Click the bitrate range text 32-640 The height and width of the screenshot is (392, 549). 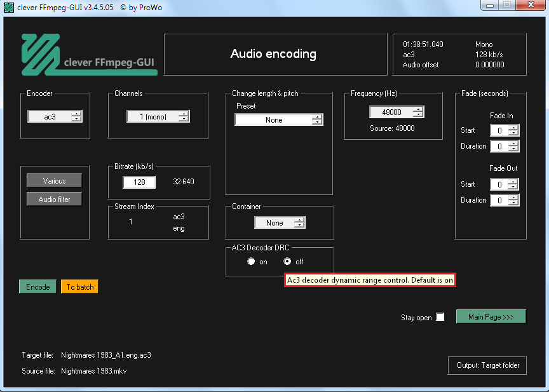pyautogui.click(x=184, y=182)
